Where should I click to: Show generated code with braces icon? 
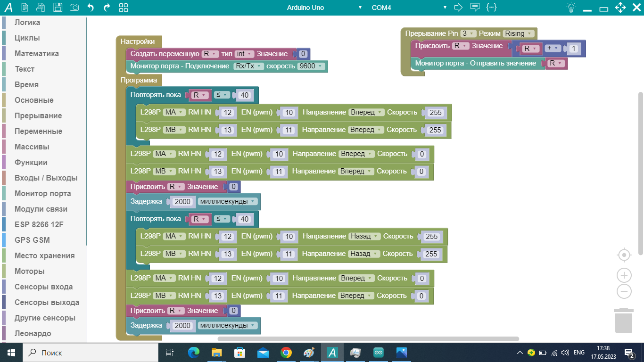click(492, 7)
